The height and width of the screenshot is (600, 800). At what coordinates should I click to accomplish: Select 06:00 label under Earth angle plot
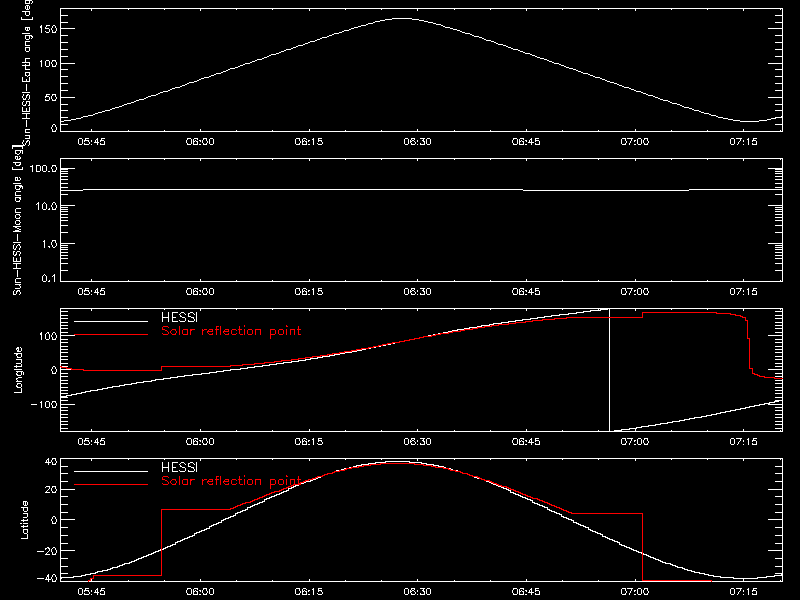200,142
